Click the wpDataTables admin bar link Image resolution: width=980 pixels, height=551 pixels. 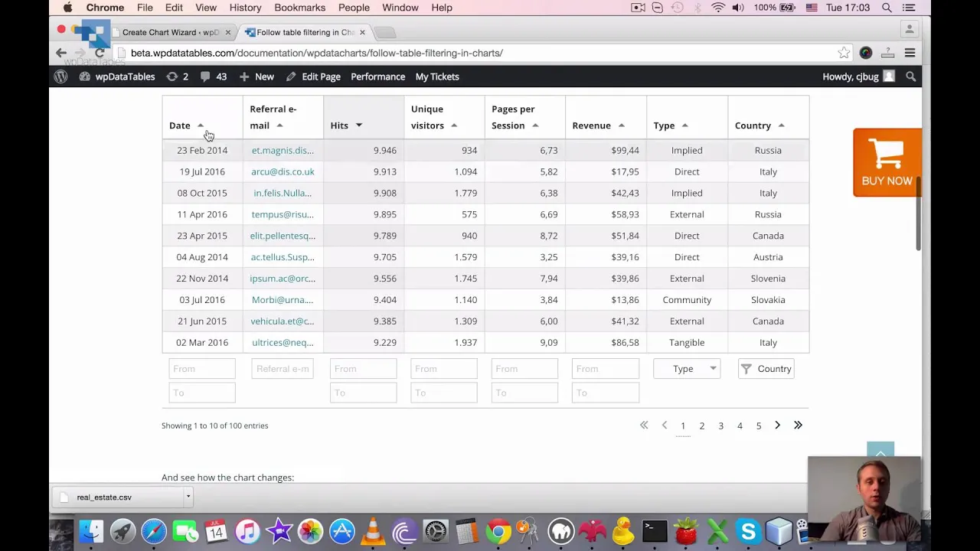click(117, 77)
